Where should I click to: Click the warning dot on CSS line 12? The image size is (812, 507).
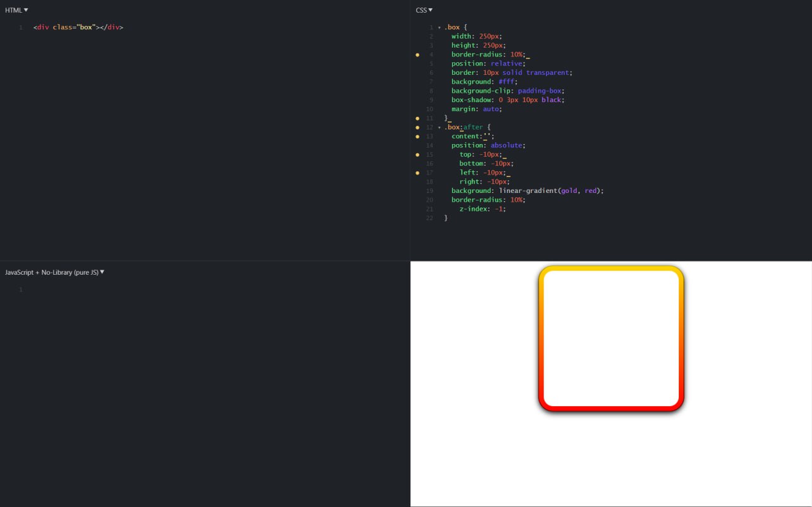point(417,128)
